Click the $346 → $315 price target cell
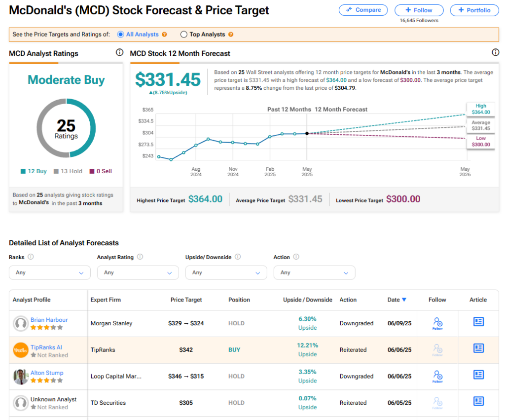 pos(186,376)
